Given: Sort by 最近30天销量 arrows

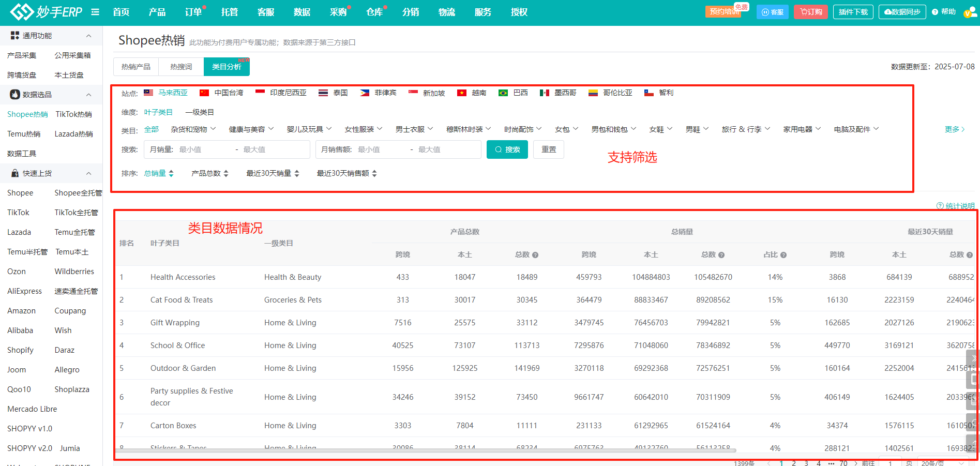Looking at the screenshot, I should [x=297, y=174].
